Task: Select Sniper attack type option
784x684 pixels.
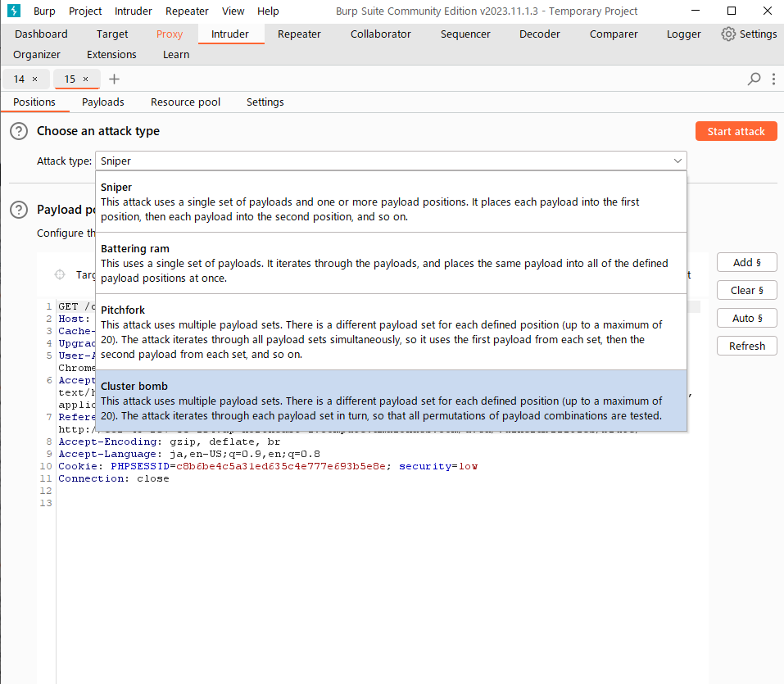Action: 391,202
